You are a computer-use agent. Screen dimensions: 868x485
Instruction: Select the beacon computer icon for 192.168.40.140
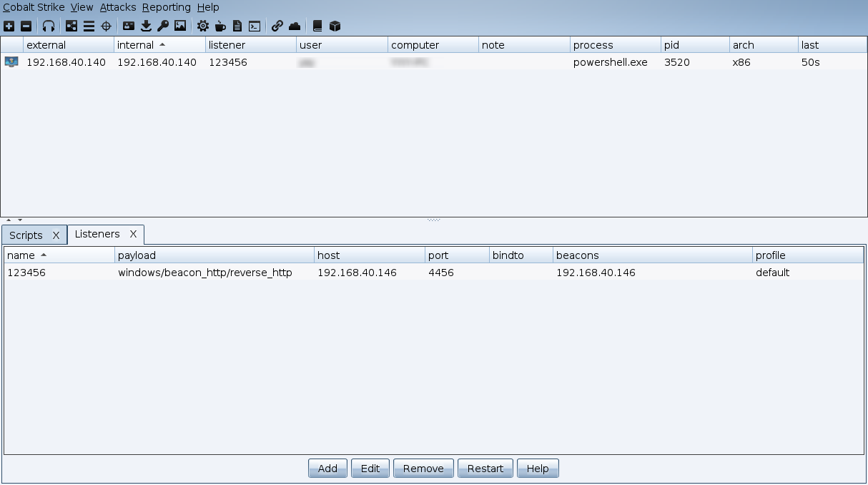click(11, 62)
